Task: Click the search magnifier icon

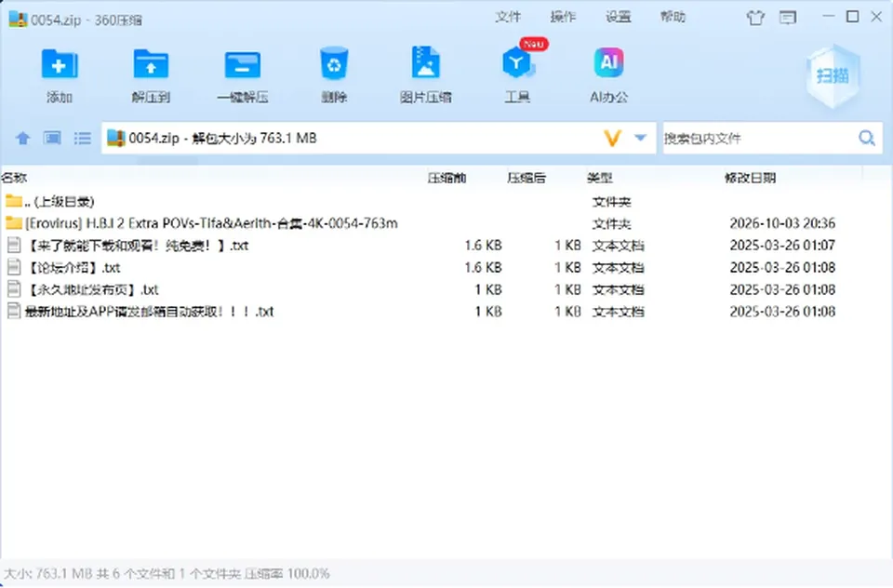Action: [x=867, y=138]
